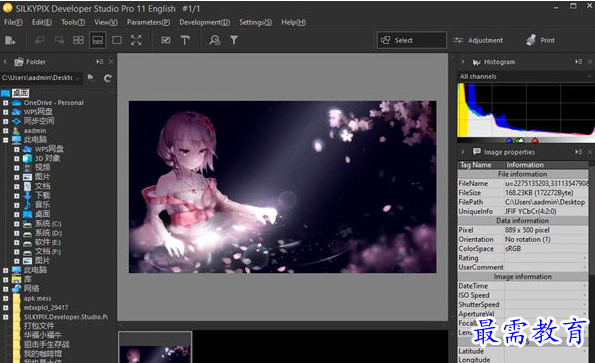This screenshot has height=363, width=595.
Task: Open the filter funnel icon
Action: [x=234, y=40]
